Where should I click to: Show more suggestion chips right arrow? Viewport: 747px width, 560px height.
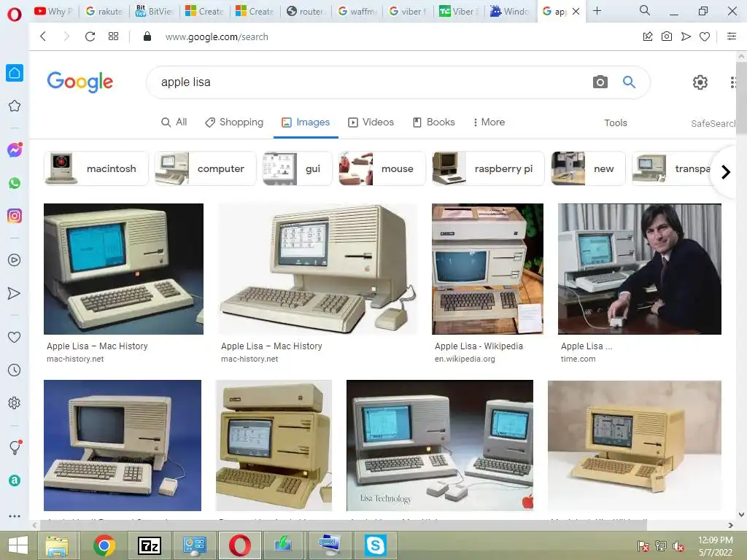coord(726,172)
